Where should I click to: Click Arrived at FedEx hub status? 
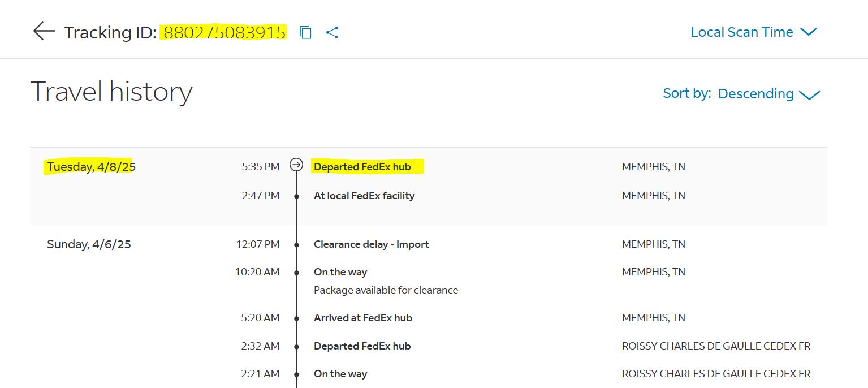click(363, 318)
